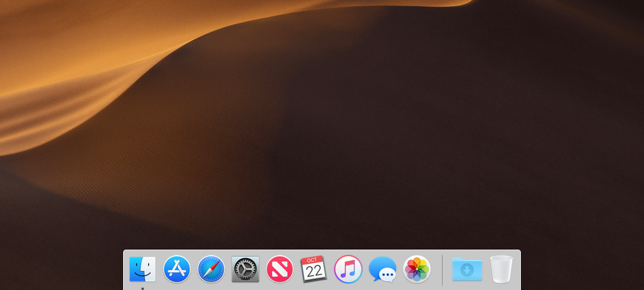Viewport: 644px width, 290px height.
Task: Click Finder's running indicator dot
Action: click(x=143, y=288)
